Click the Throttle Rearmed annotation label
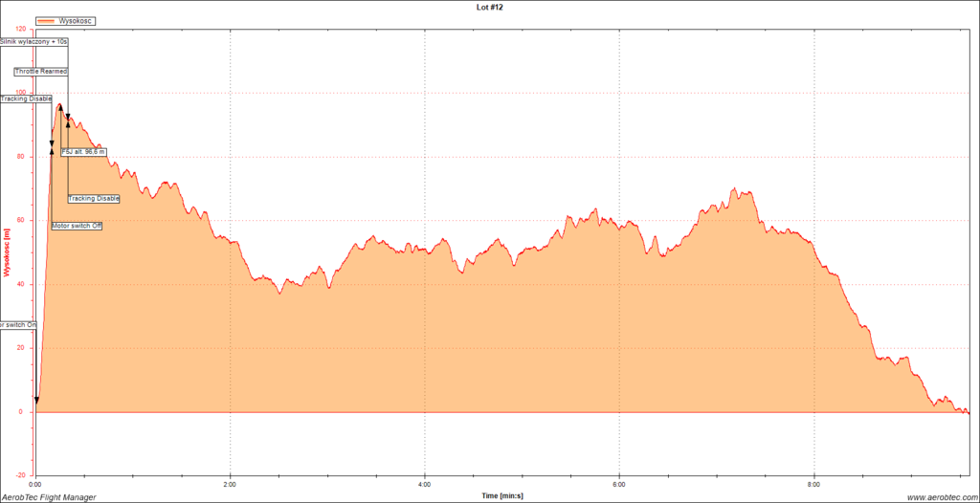This screenshot has width=980, height=503. (x=41, y=72)
